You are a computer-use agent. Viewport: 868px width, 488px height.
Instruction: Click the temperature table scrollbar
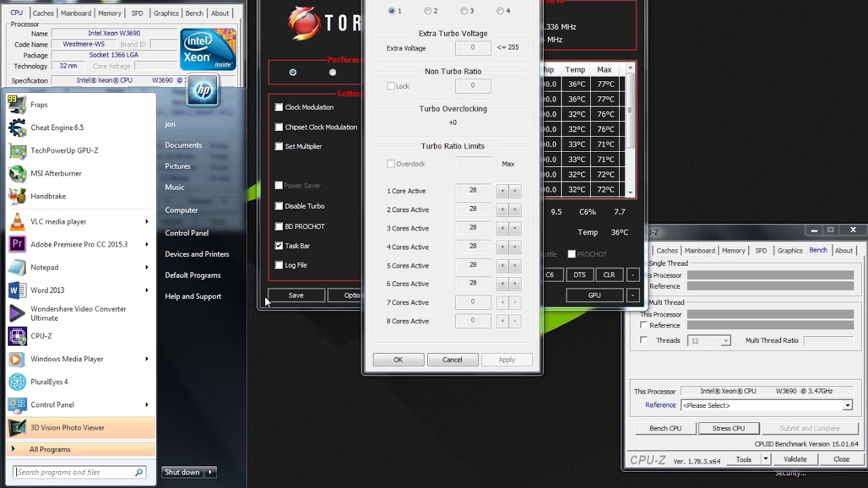tap(631, 129)
